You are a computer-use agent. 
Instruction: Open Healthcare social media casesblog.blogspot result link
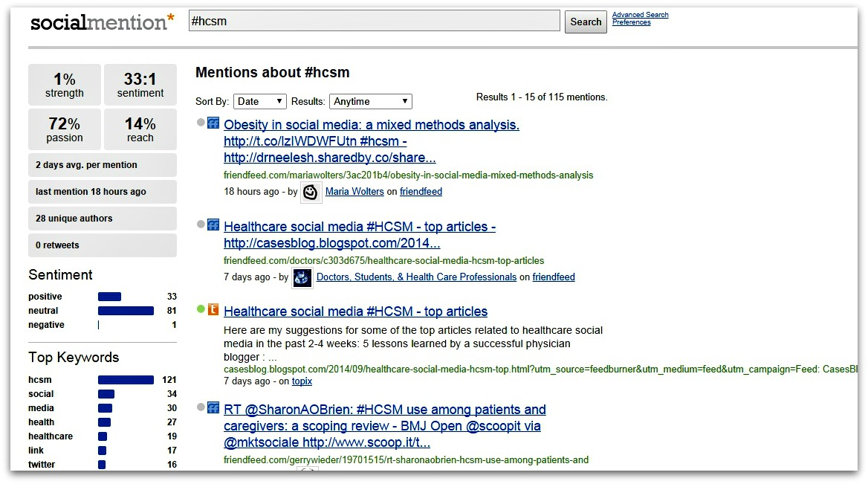click(359, 235)
